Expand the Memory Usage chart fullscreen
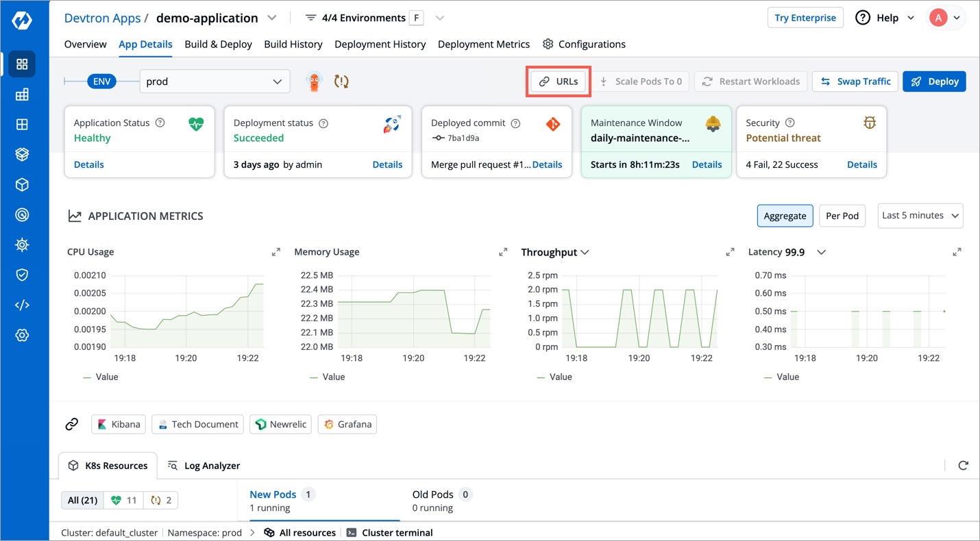The width and height of the screenshot is (980, 541). click(503, 252)
